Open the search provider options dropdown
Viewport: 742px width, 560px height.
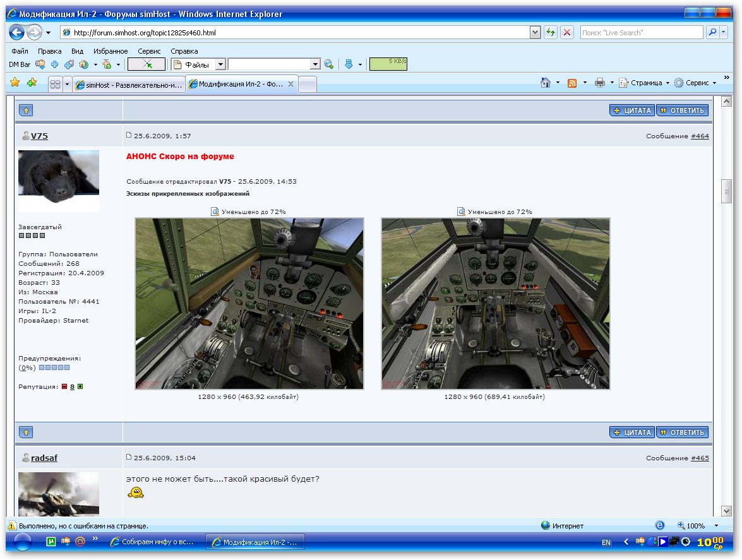point(724,32)
